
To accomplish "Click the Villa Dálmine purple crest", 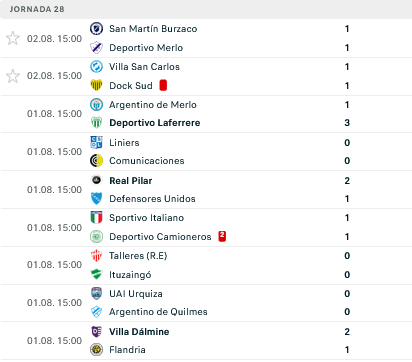I will click(x=96, y=331).
